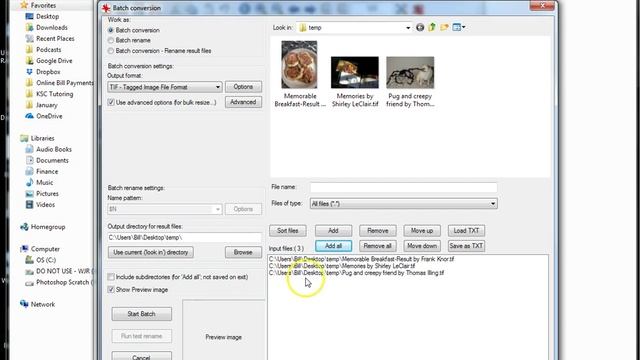The image size is (640, 360).
Task: Click Sort files button
Action: pyautogui.click(x=288, y=231)
